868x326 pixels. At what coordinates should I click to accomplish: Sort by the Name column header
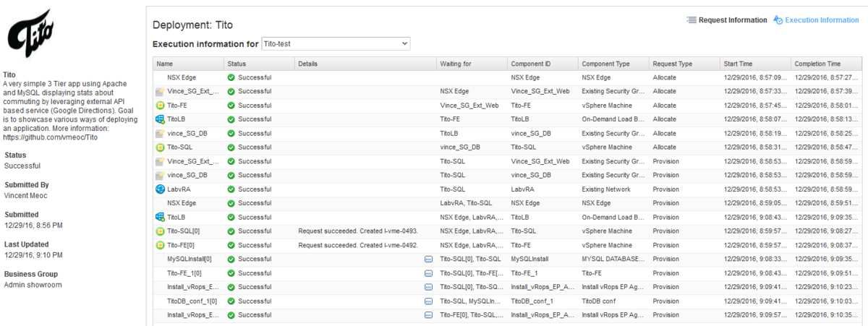pos(188,64)
